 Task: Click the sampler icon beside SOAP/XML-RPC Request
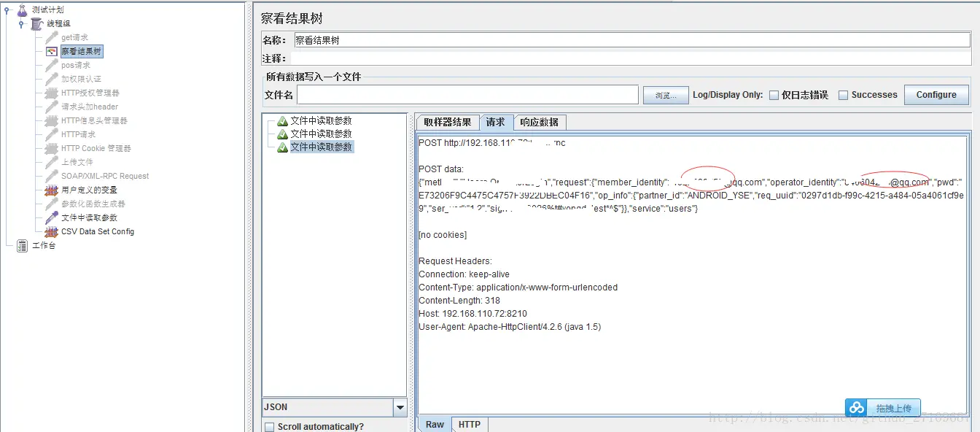click(x=52, y=177)
